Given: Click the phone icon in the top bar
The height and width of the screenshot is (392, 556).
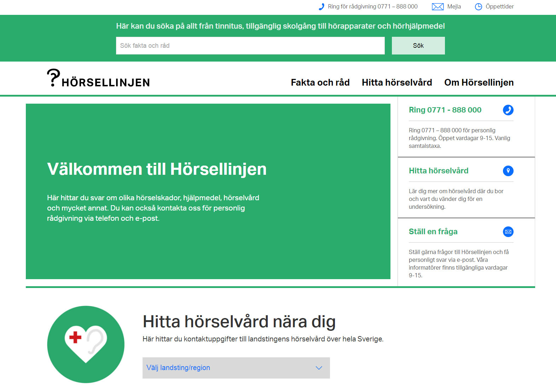Looking at the screenshot, I should (x=321, y=7).
